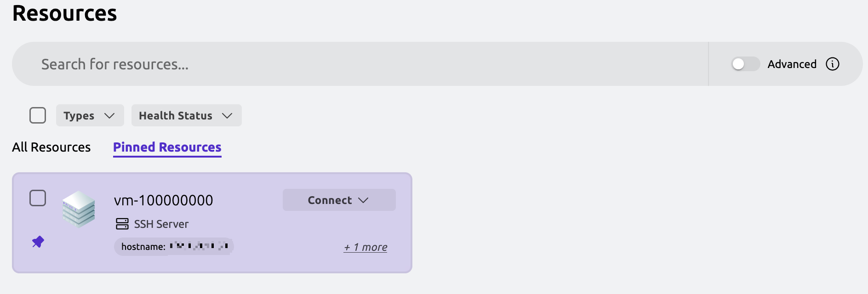
Task: Expand the Health Status filter
Action: pyautogui.click(x=187, y=115)
